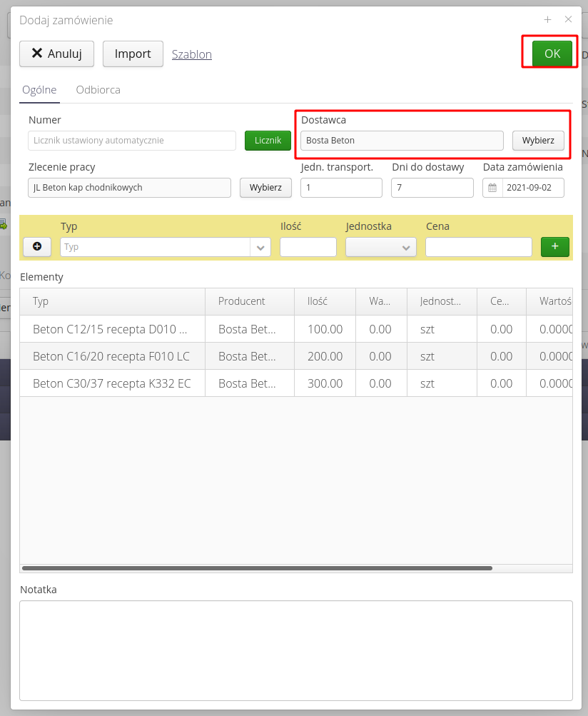The height and width of the screenshot is (716, 588).
Task: Click green Licznik button
Action: (x=268, y=141)
